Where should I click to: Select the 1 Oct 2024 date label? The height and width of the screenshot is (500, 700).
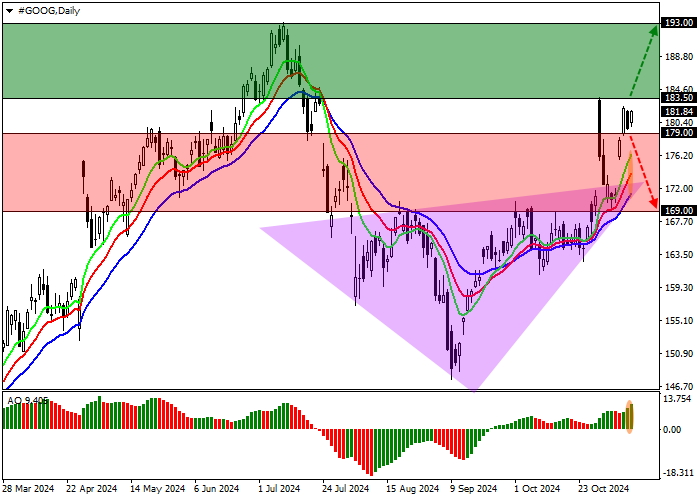pos(537,489)
